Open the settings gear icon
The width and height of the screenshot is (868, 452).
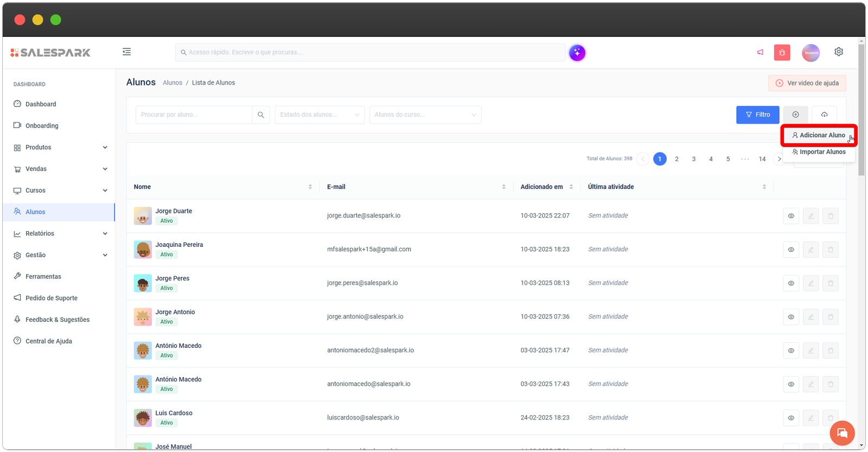838,52
